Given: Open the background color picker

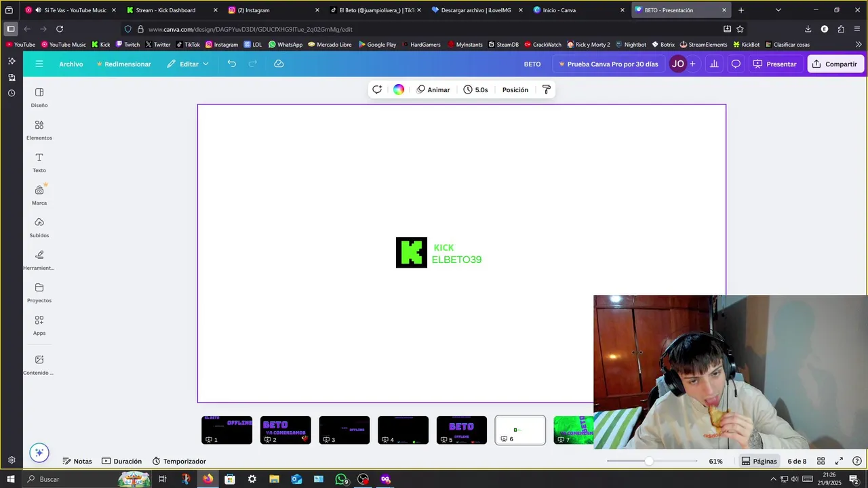Looking at the screenshot, I should point(399,89).
